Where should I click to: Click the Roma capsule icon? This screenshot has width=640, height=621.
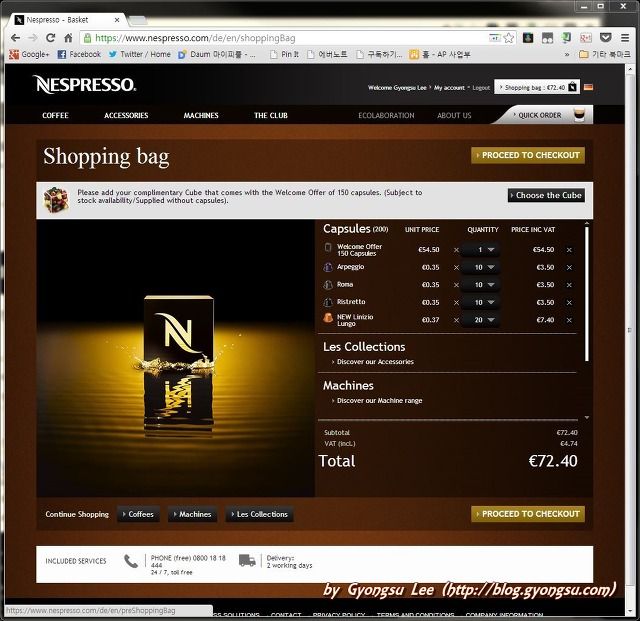pyautogui.click(x=328, y=285)
